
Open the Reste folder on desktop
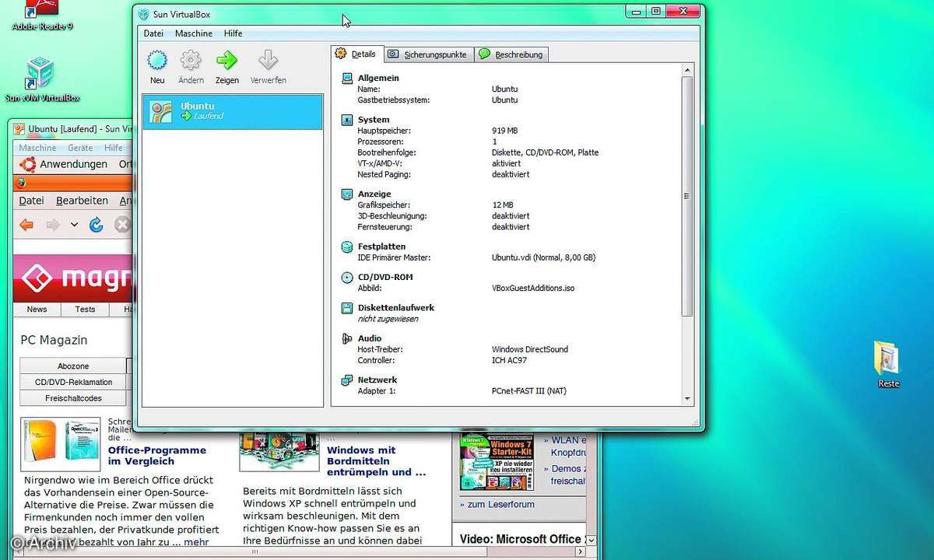click(887, 364)
